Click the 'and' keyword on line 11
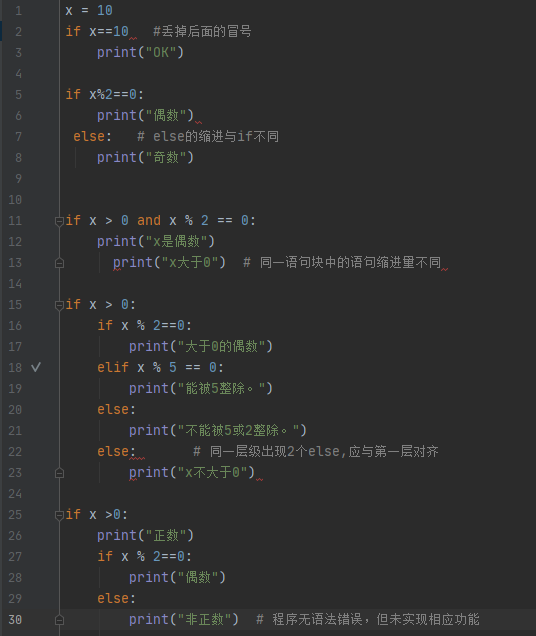Image resolution: width=536 pixels, height=636 pixels. [x=149, y=220]
